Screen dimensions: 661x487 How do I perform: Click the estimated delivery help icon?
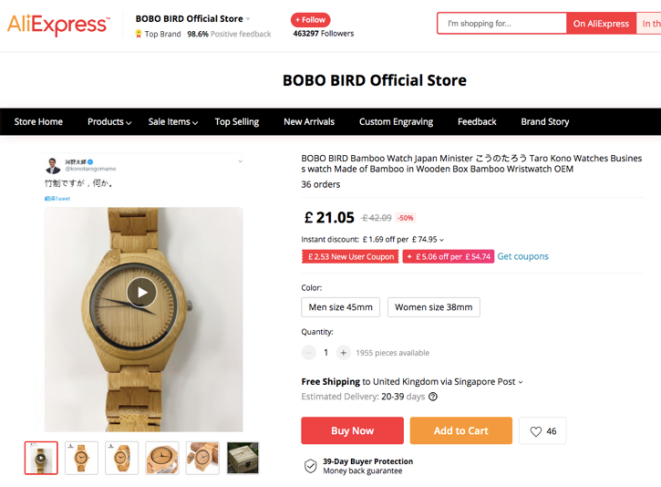coord(434,396)
